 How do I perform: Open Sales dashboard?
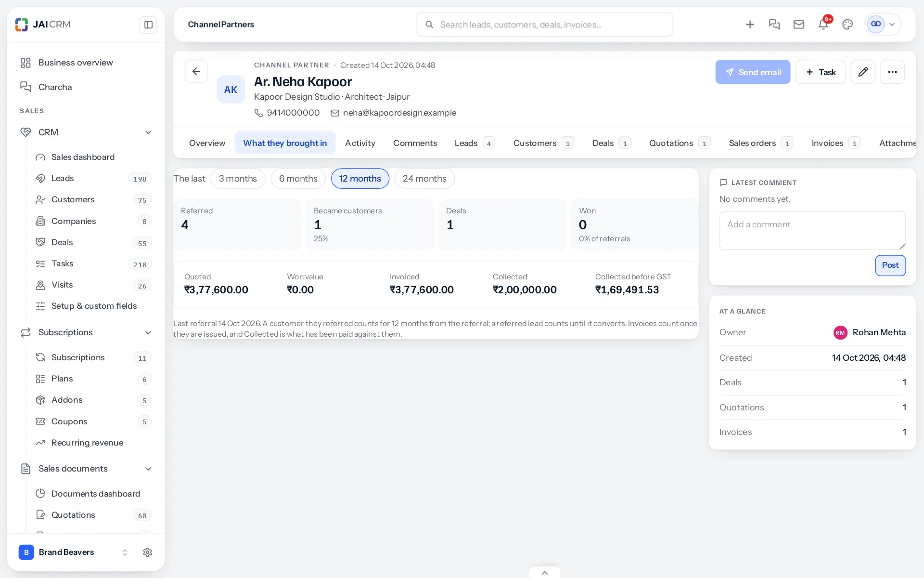point(94,157)
